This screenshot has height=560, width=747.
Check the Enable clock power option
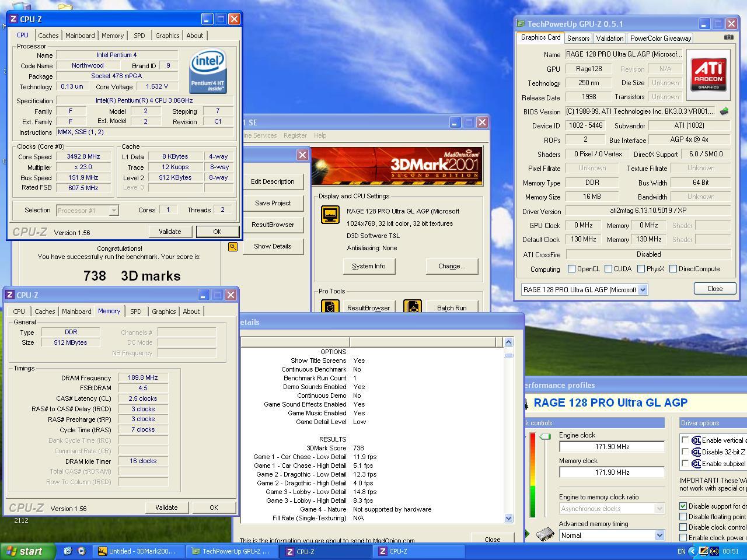point(683,538)
